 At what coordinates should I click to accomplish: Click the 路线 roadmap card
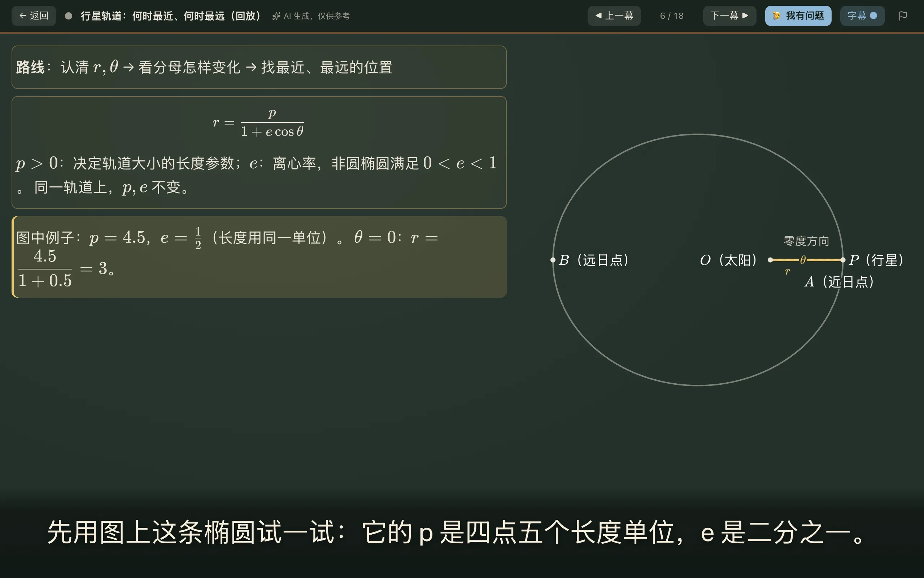pyautogui.click(x=259, y=67)
